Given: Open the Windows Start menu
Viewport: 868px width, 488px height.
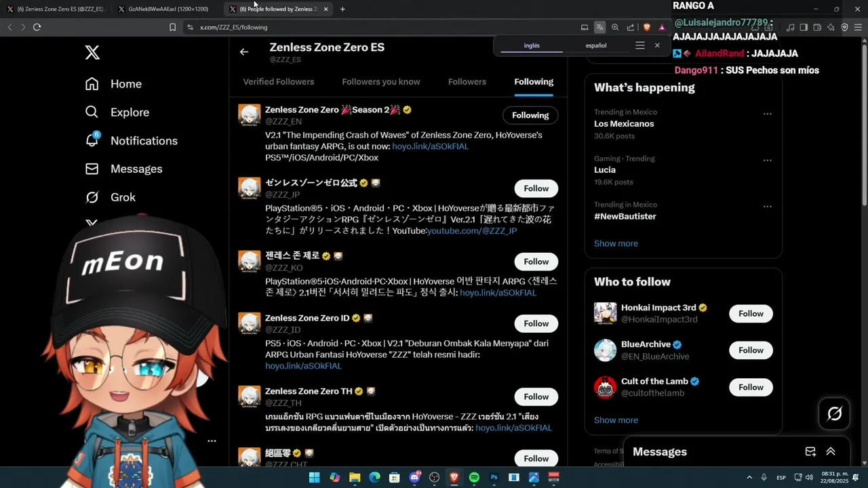Looking at the screenshot, I should 315,478.
